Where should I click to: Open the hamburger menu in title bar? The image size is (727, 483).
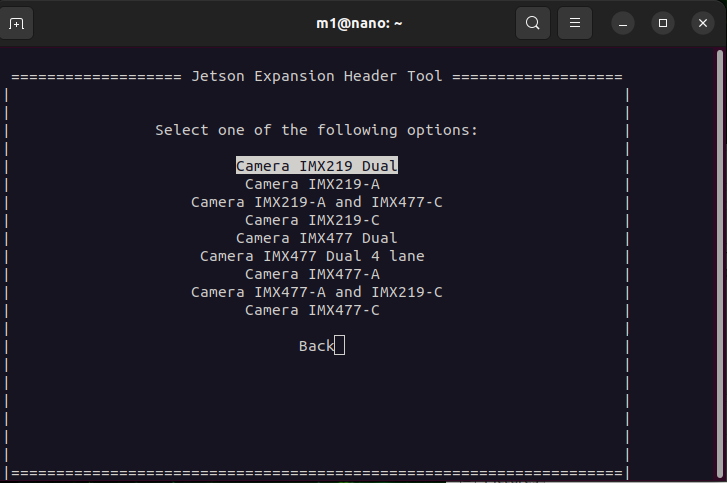574,22
